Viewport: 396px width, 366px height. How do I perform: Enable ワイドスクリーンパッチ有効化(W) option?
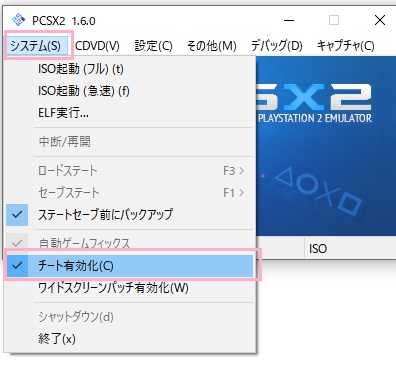[130, 288]
